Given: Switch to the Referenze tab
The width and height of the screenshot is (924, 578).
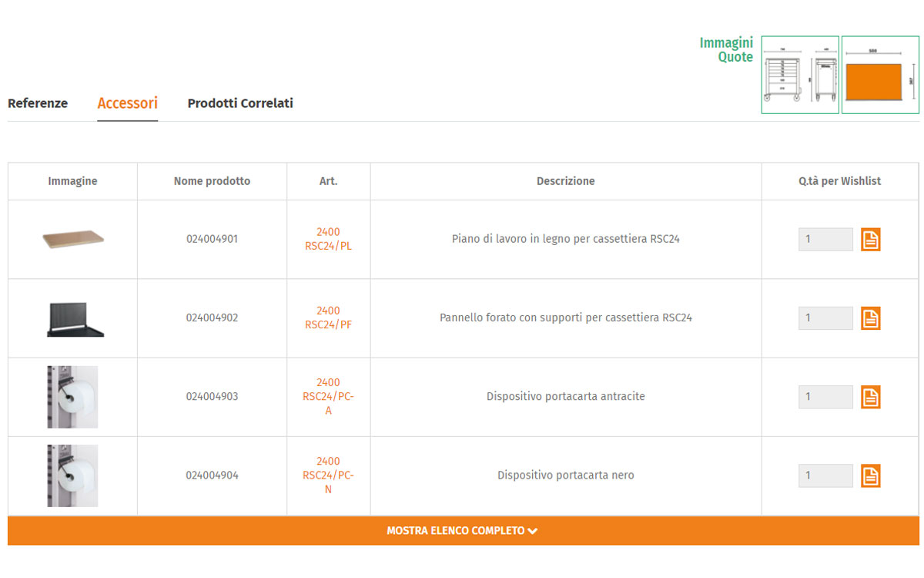Looking at the screenshot, I should coord(38,103).
